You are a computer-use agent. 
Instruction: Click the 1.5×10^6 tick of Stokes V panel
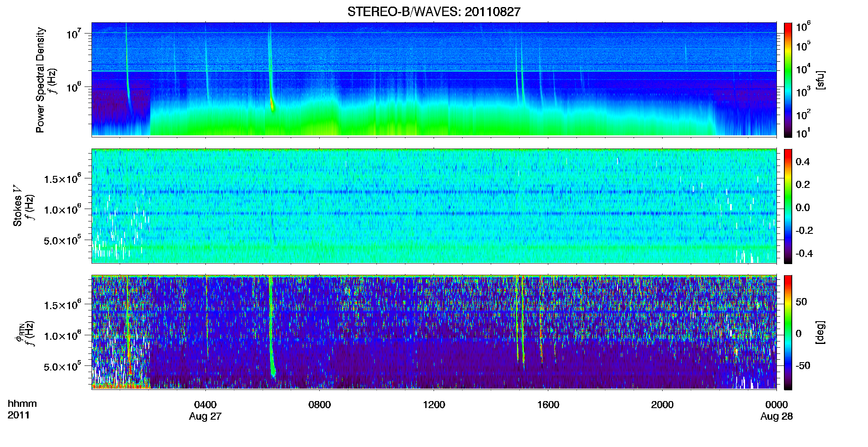pyautogui.click(x=63, y=179)
